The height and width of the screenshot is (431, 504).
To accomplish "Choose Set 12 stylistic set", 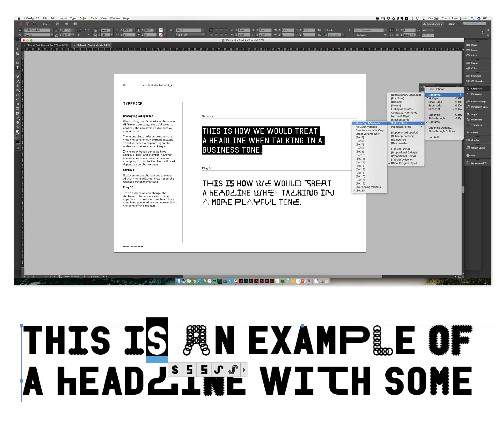I will (360, 162).
